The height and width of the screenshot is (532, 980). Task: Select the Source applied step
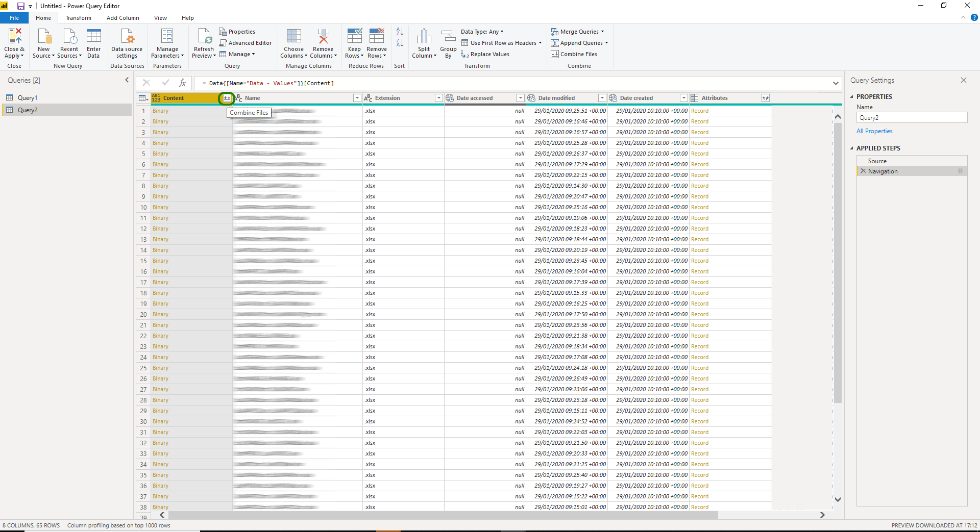tap(912, 161)
